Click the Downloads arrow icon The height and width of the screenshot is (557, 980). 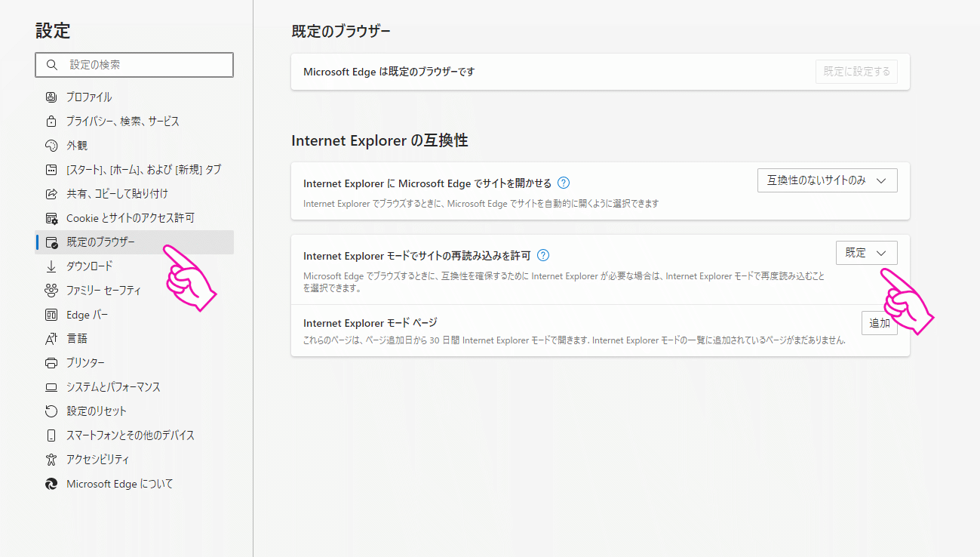tap(51, 266)
